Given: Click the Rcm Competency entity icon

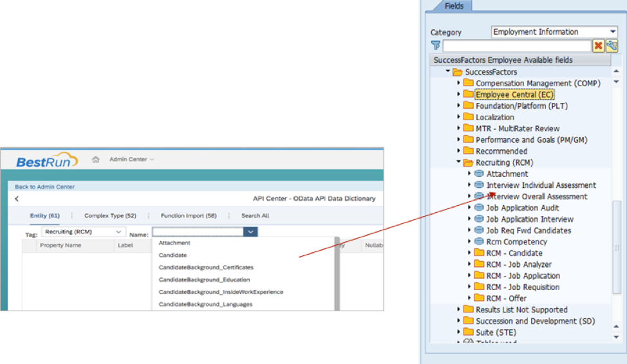Looking at the screenshot, I should (479, 241).
